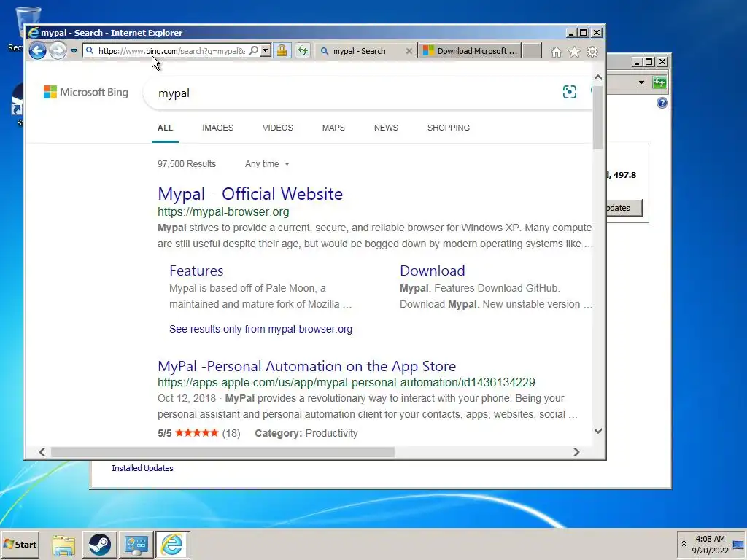Open the Features sublink
The width and height of the screenshot is (747, 560).
(x=196, y=271)
